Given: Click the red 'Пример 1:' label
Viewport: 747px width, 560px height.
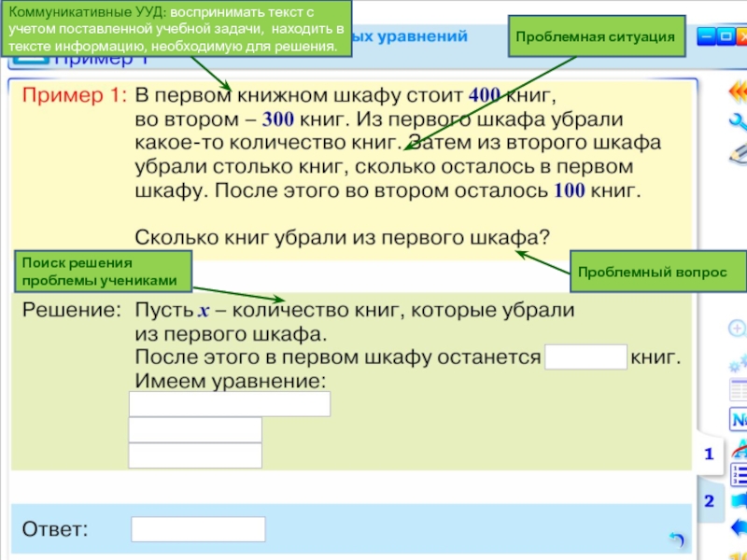Looking at the screenshot, I should click(75, 95).
